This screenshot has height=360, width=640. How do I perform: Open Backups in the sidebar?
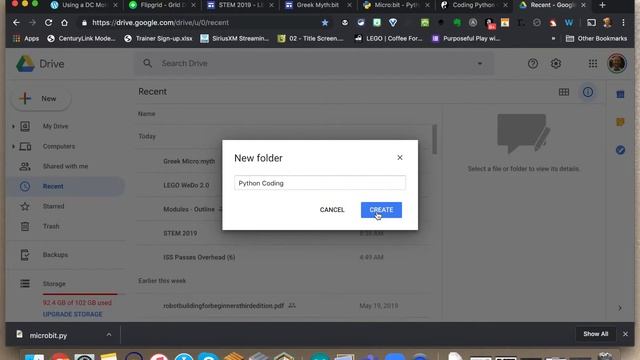56,255
